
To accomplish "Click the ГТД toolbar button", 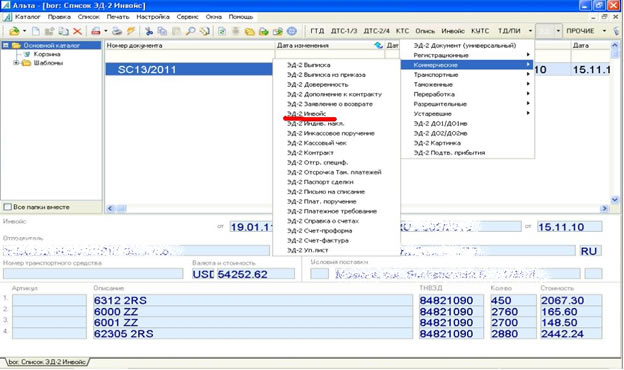I will point(317,31).
